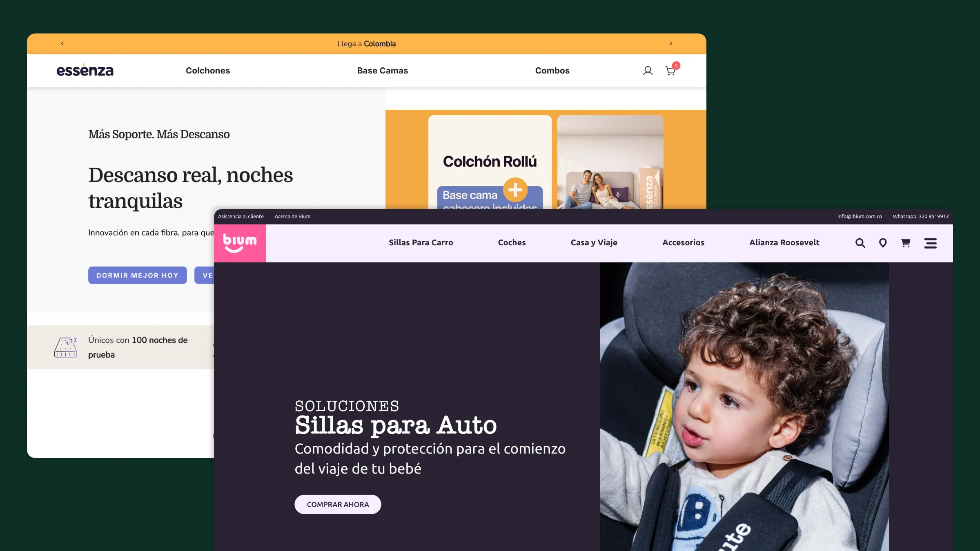Show previous announcement with left chevron
The image size is (980, 551).
point(62,43)
